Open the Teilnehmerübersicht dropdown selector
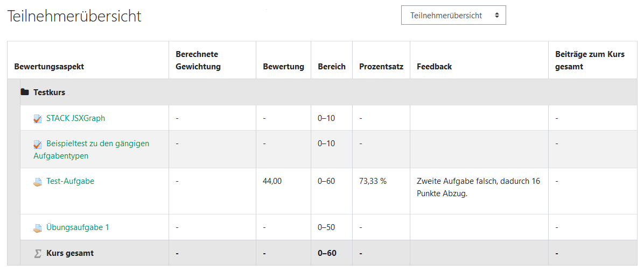The image size is (644, 272). pos(453,15)
